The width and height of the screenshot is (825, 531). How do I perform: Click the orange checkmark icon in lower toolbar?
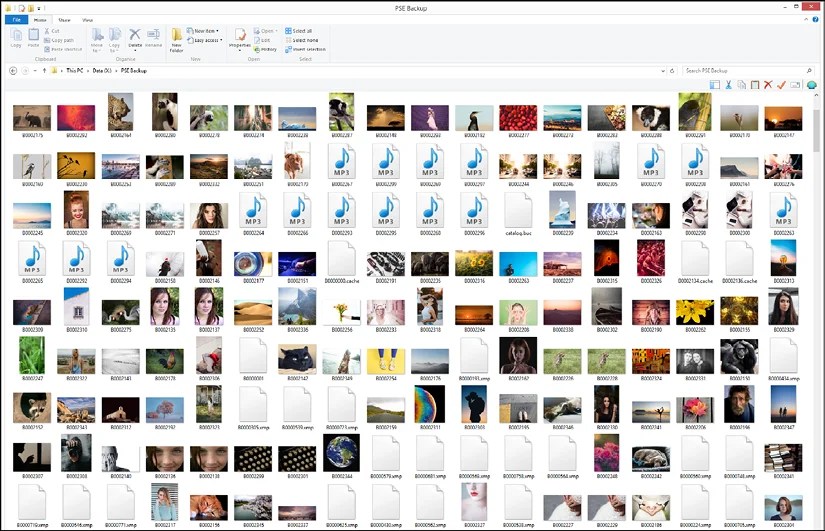pyautogui.click(x=781, y=85)
